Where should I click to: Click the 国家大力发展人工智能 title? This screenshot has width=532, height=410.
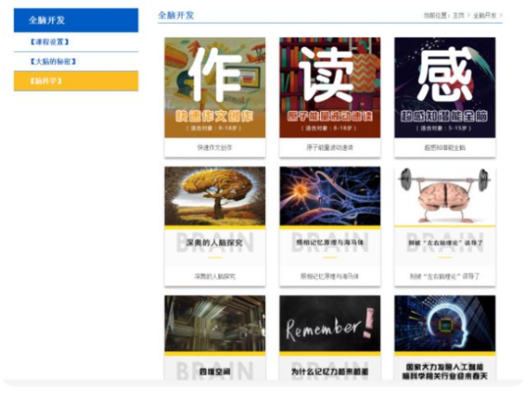(x=445, y=367)
